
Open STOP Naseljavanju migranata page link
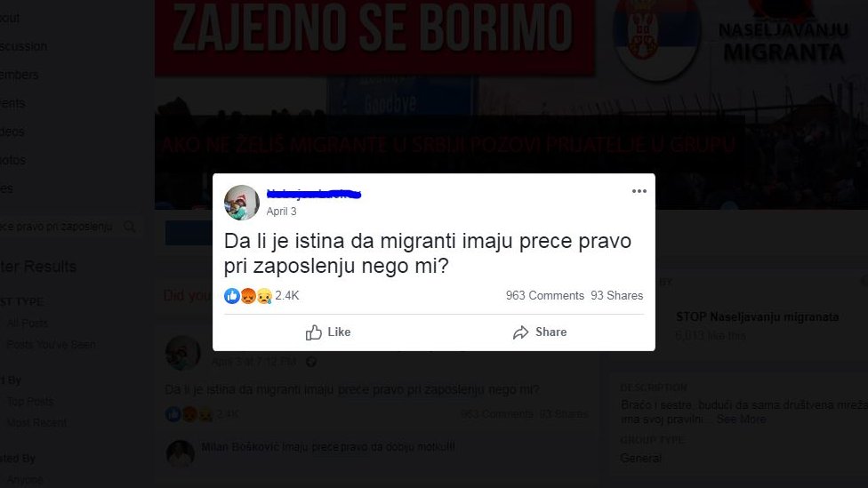point(758,317)
